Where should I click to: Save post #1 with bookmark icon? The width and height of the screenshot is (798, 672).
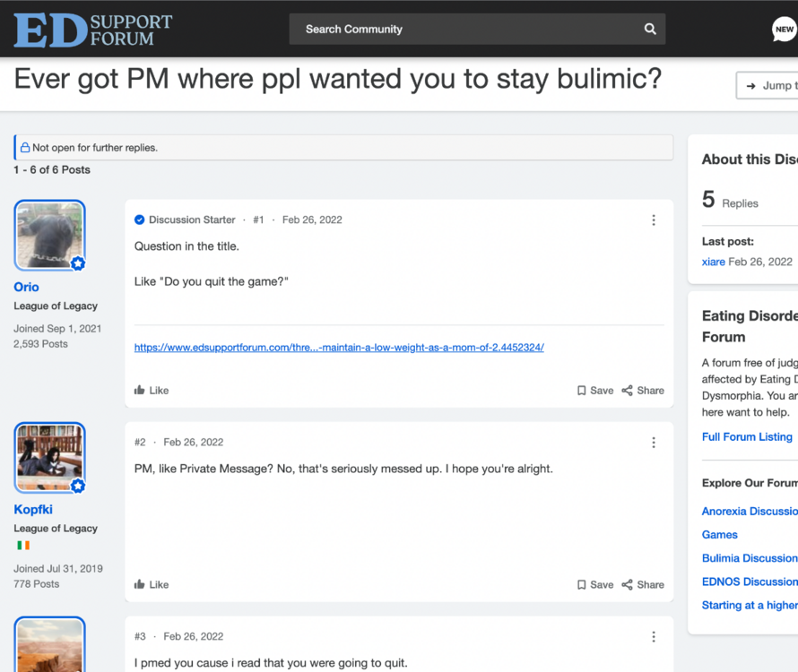tap(595, 390)
